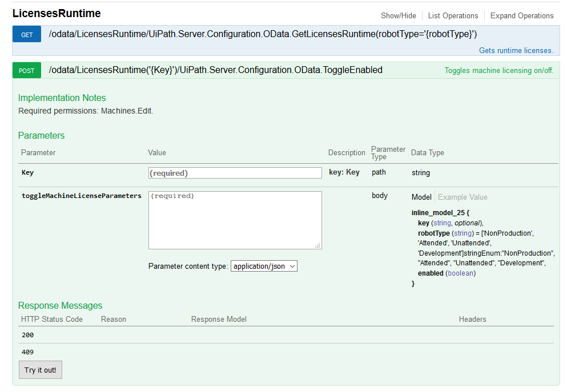Click the 'key: Key' description cell
567x392 pixels.
point(344,172)
